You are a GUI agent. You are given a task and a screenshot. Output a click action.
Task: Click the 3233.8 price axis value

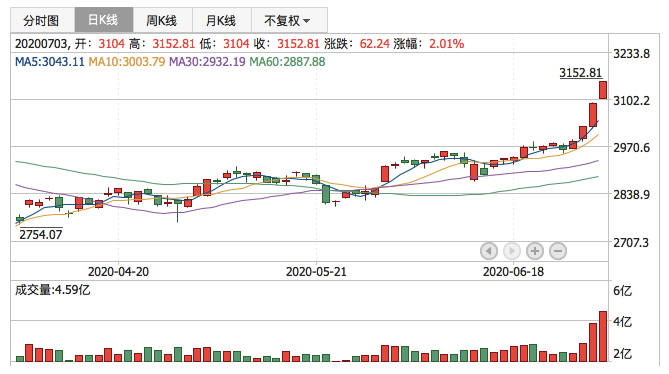tap(631, 54)
